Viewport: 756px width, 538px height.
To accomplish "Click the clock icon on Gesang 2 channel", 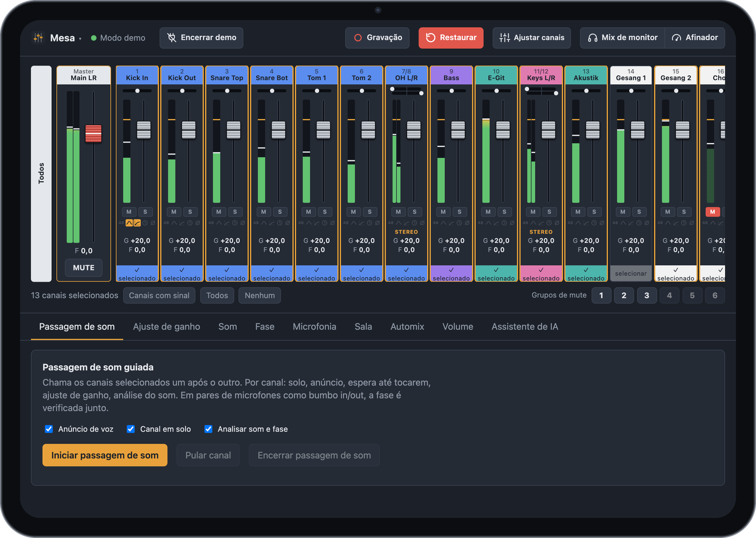I will tap(684, 223).
